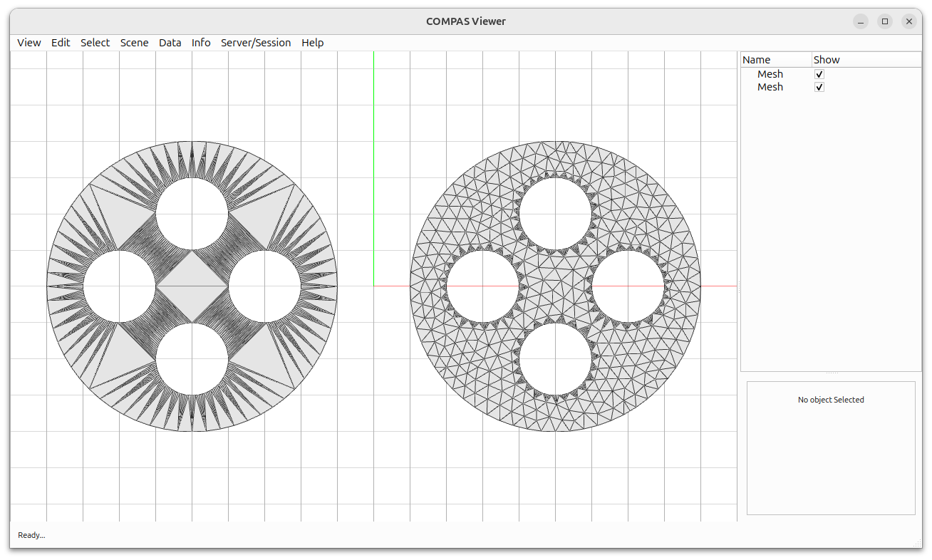The image size is (932, 560).
Task: Click the Show column header
Action: tap(827, 59)
